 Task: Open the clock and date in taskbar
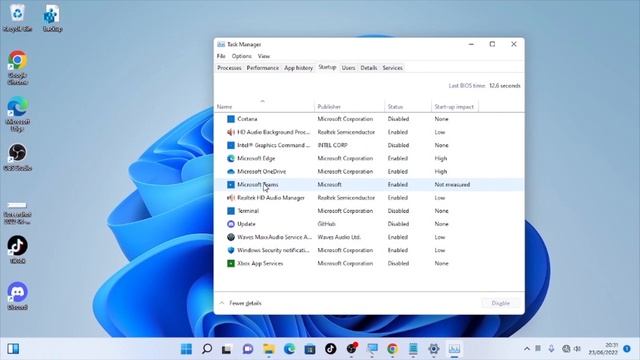[x=603, y=349]
